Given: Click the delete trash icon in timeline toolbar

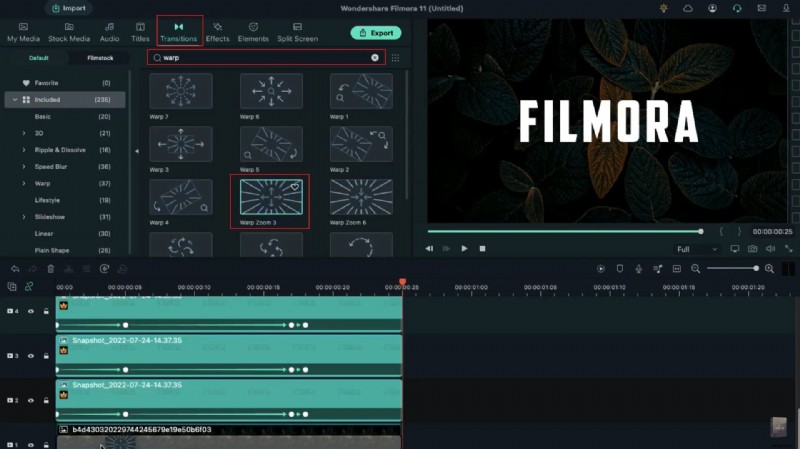Looking at the screenshot, I should [x=50, y=269].
